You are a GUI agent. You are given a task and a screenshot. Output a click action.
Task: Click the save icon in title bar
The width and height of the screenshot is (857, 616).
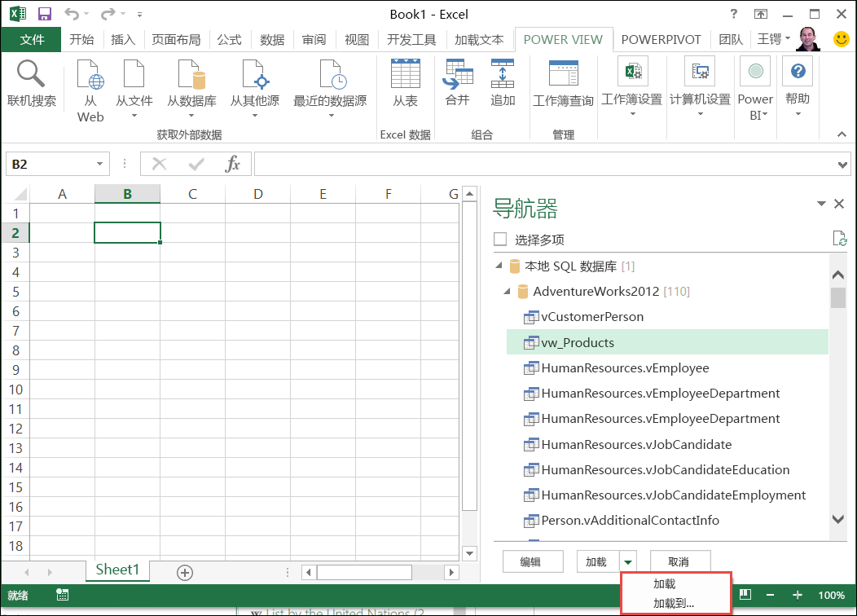[45, 14]
